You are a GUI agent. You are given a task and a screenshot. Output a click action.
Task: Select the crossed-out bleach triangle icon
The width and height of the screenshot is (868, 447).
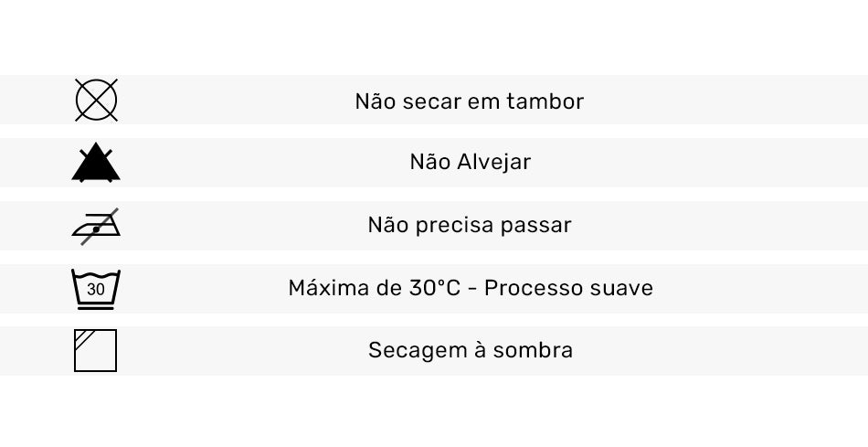point(96,164)
